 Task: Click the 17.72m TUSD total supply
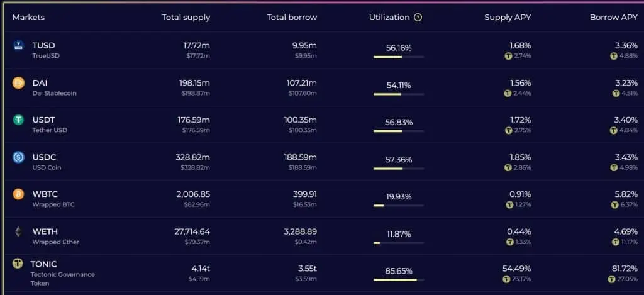click(196, 45)
